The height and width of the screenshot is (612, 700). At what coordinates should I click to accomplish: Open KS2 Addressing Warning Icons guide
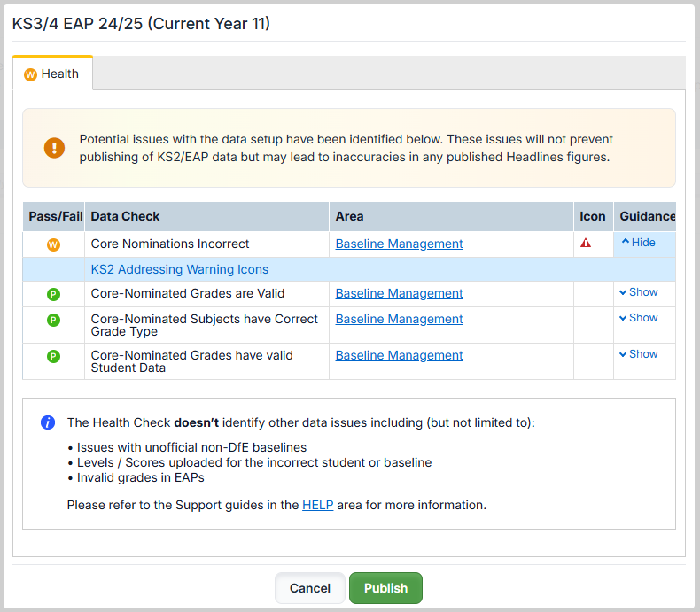180,269
